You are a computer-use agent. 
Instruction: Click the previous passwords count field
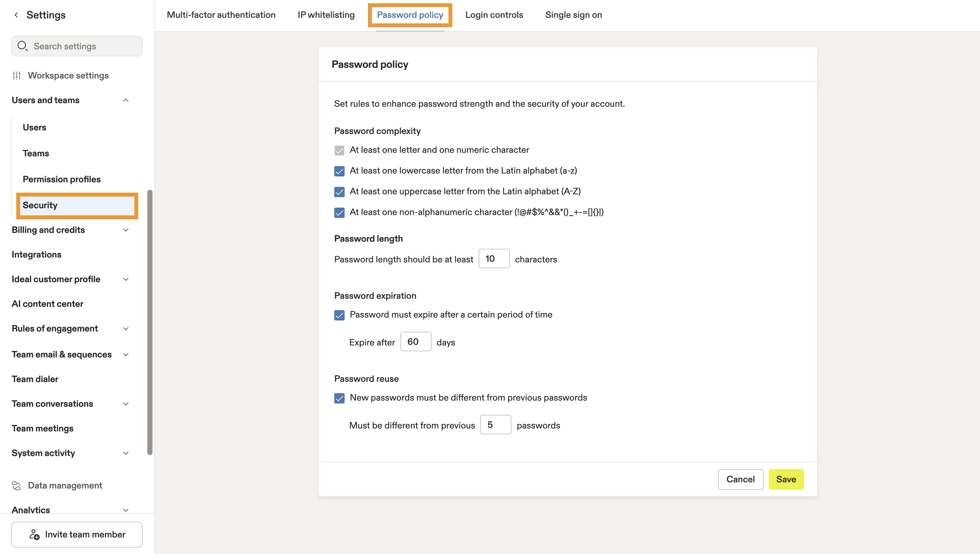tap(496, 425)
